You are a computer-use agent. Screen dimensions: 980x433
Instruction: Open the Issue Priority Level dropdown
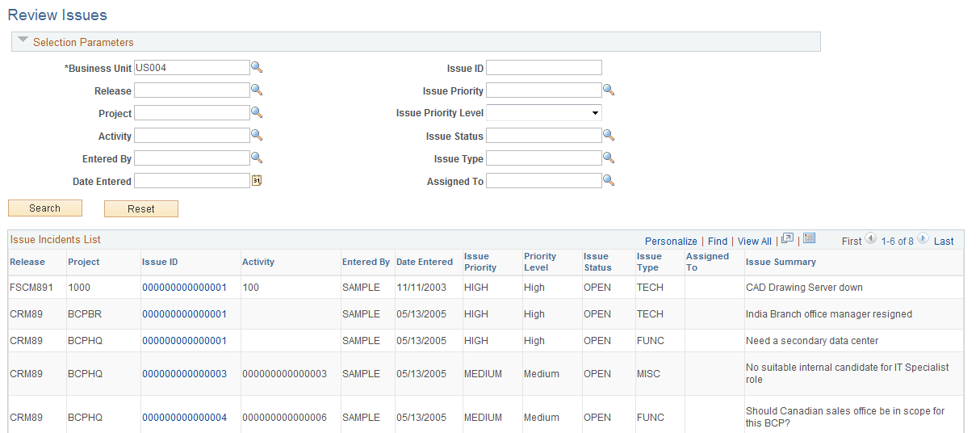point(544,113)
